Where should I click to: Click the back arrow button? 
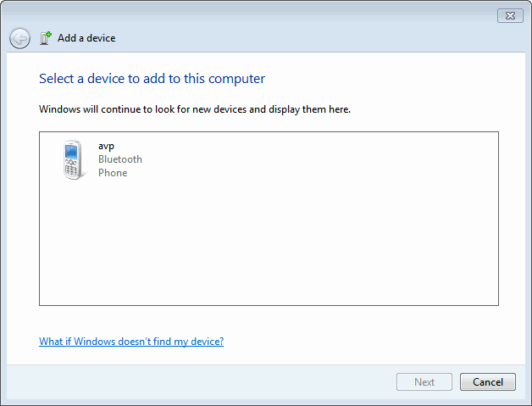19,38
